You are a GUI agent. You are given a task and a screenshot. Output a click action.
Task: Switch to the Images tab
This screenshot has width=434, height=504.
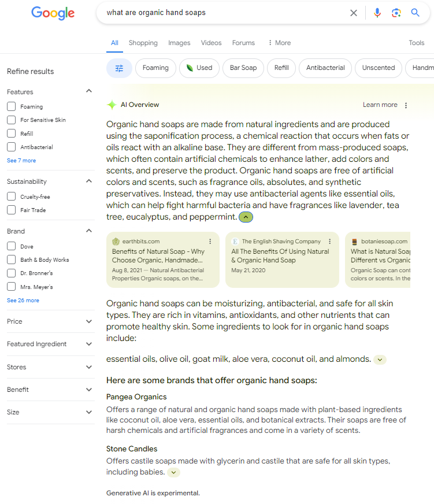(x=179, y=43)
